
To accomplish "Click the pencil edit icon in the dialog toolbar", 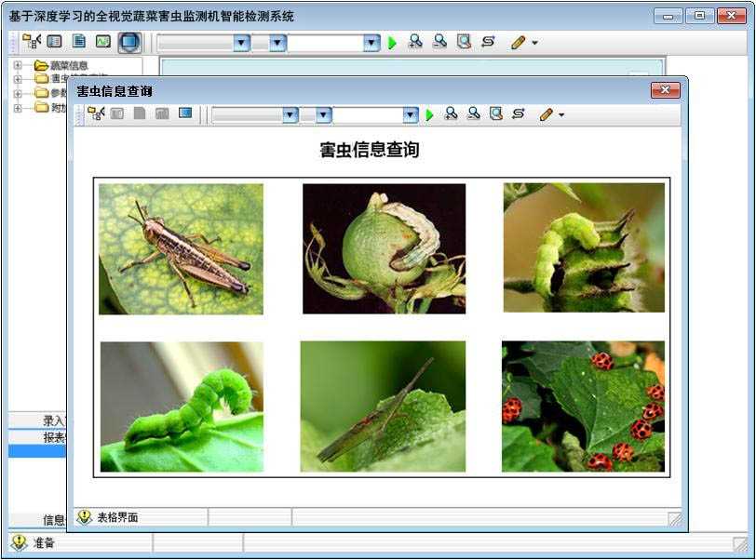I will 547,114.
